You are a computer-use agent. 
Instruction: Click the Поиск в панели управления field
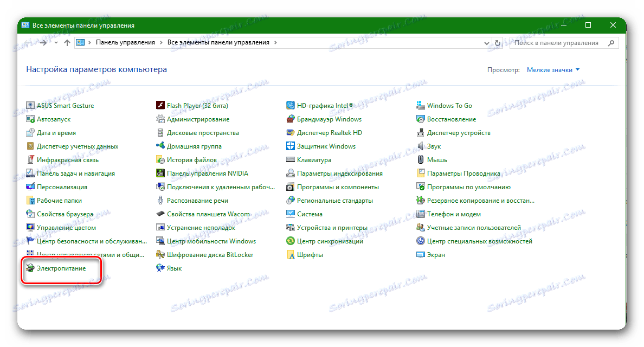pos(564,43)
